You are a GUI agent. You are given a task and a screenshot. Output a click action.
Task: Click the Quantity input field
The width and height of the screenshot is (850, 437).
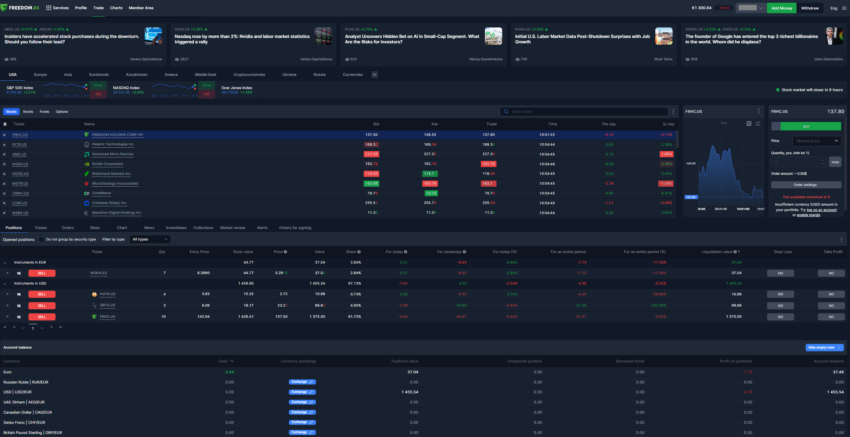pos(800,162)
